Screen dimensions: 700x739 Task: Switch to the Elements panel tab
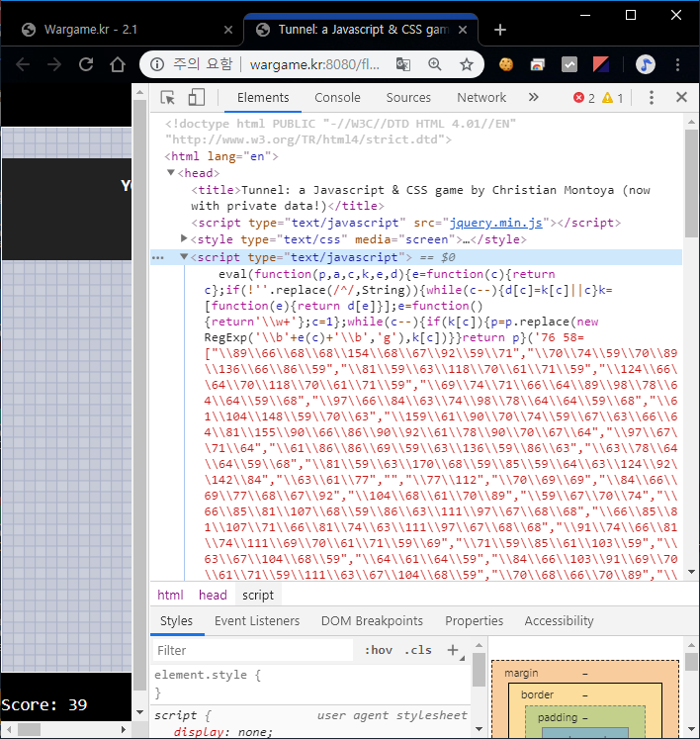pos(263,98)
